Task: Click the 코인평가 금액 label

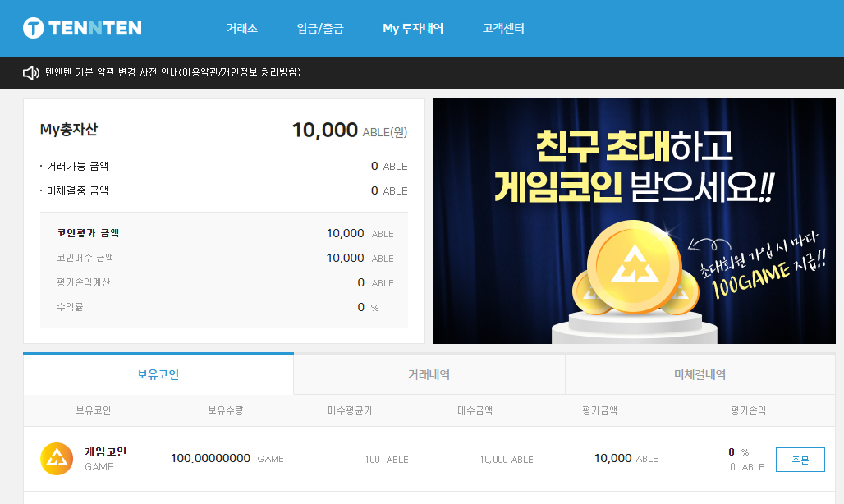Action: pos(88,233)
